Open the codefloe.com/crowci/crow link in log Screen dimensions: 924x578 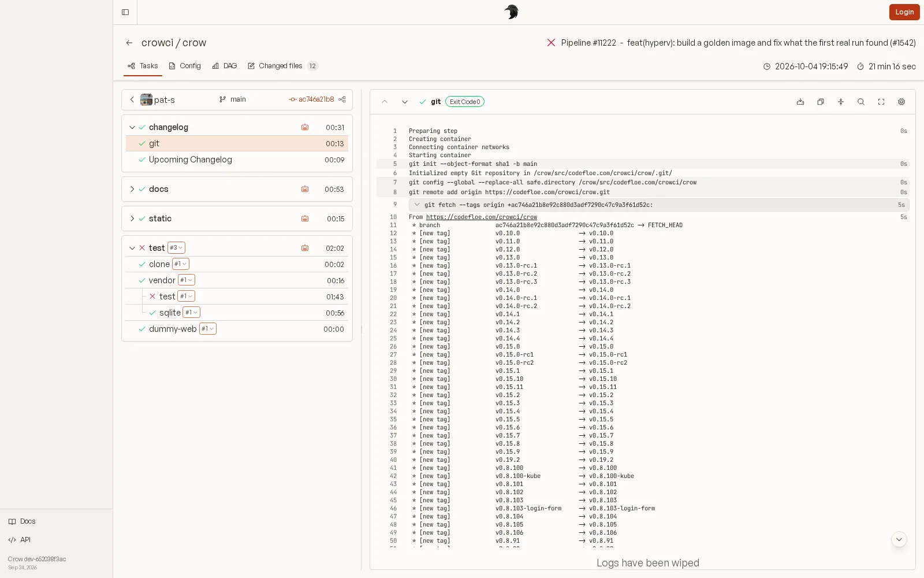tap(482, 217)
